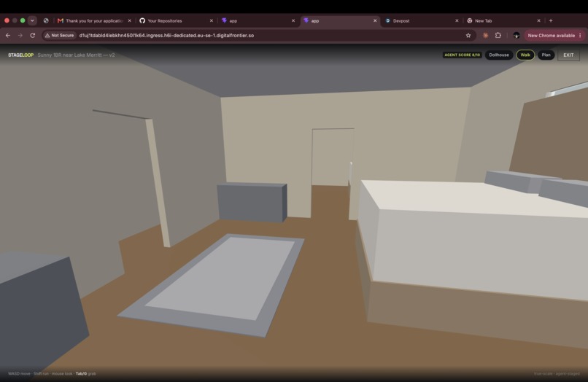Image resolution: width=588 pixels, height=382 pixels.
Task: Click the EXIT button
Action: click(x=568, y=55)
